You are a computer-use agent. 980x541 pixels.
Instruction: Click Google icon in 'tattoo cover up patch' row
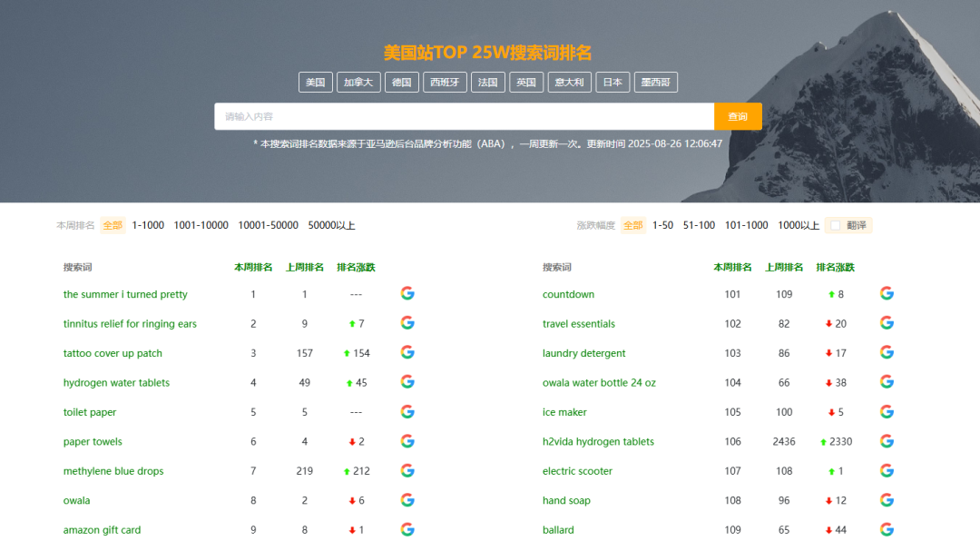(407, 352)
